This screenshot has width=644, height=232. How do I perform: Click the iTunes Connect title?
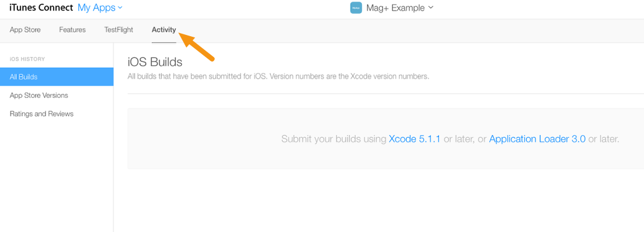tap(42, 7)
